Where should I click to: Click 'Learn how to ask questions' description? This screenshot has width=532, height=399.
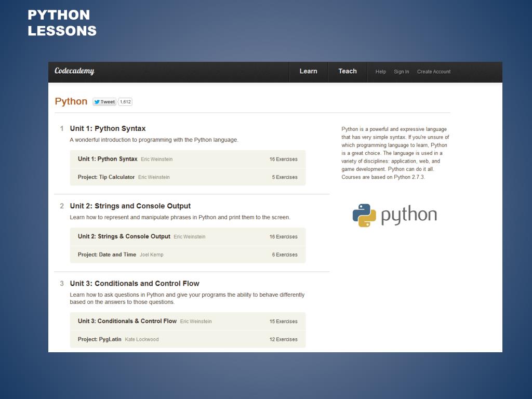click(x=187, y=298)
